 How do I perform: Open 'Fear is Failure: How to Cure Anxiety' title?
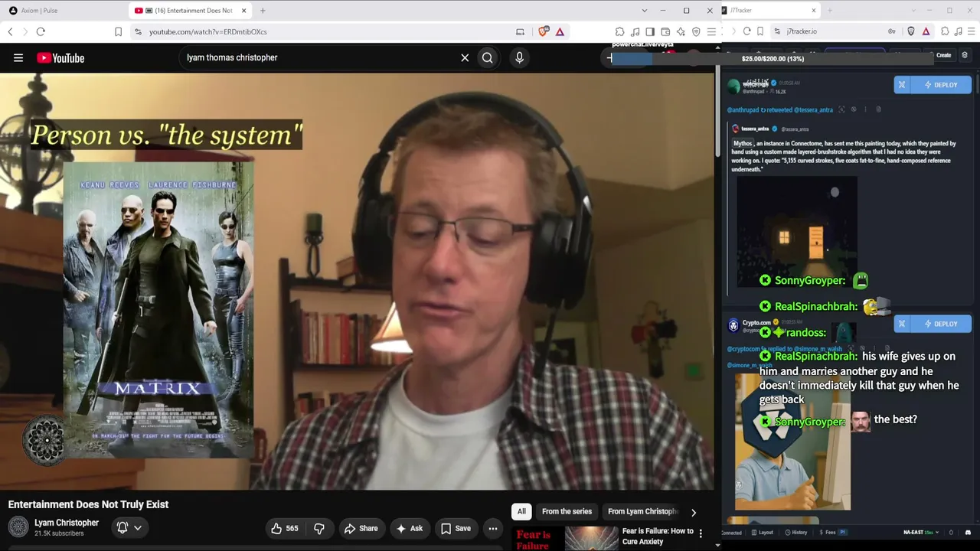click(658, 536)
